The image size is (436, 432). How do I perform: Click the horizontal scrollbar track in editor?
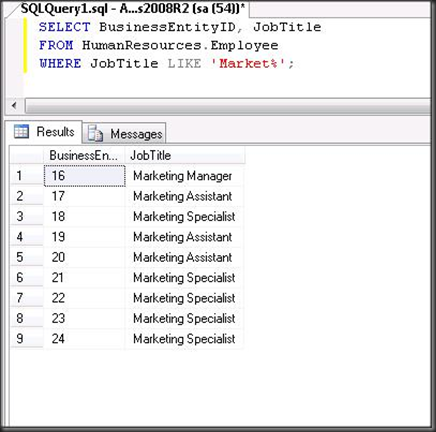tap(228, 106)
